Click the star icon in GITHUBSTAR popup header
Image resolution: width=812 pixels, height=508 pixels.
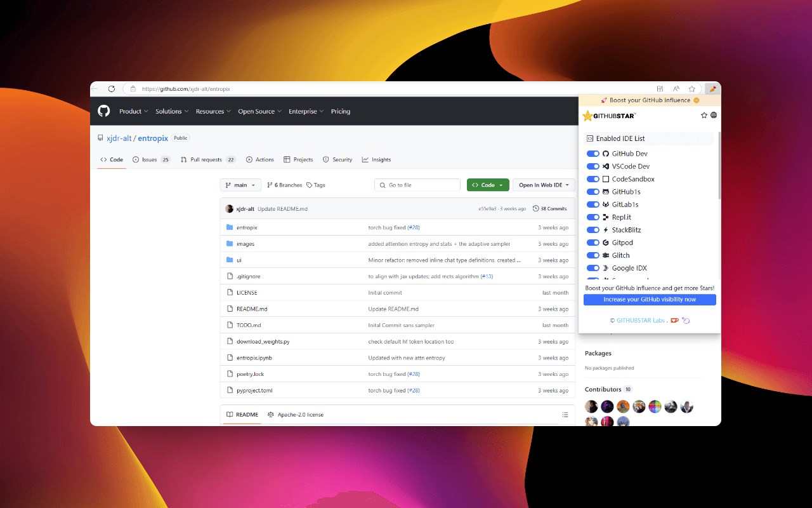coord(704,116)
